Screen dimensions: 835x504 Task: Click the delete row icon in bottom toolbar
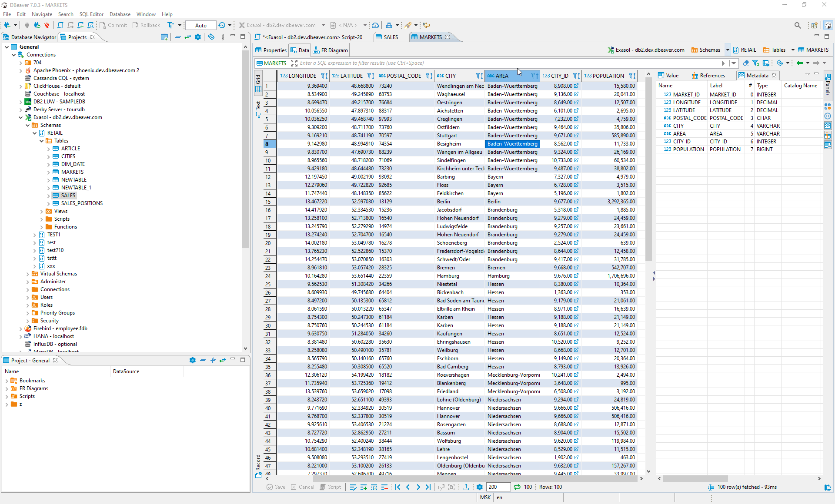[x=384, y=487]
